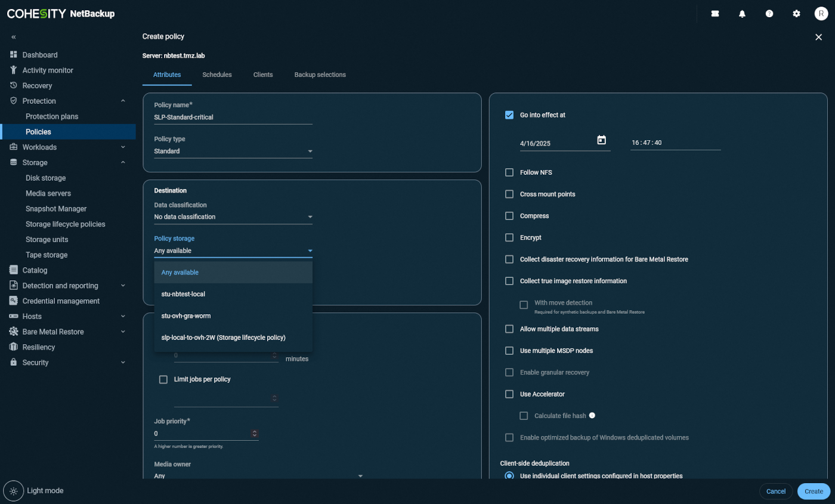The width and height of the screenshot is (835, 504).
Task: Open the notifications bell icon
Action: [x=742, y=14]
